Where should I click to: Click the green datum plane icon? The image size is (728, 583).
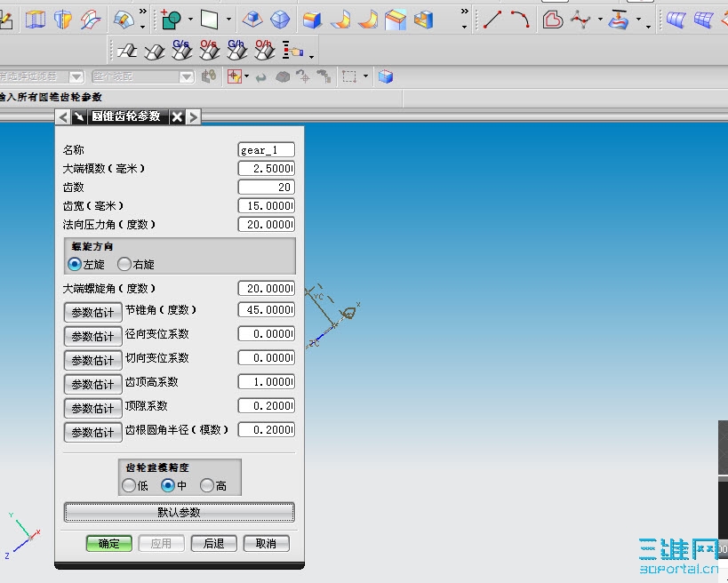[210, 20]
